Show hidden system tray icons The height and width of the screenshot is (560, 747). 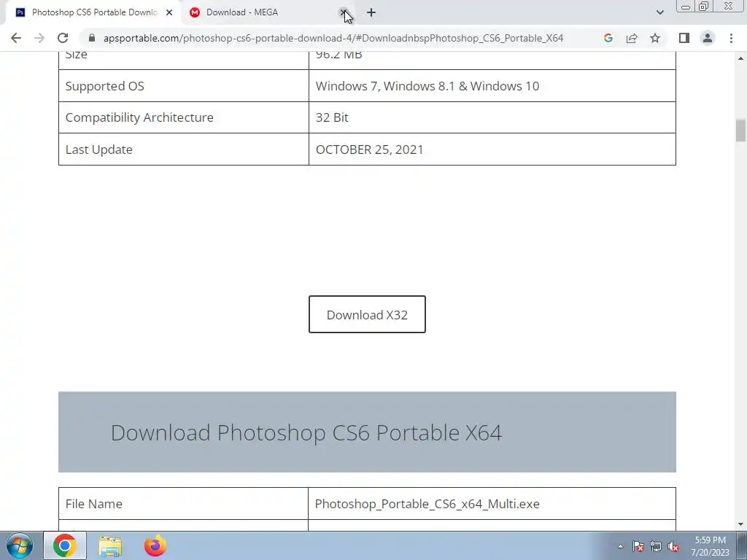pyautogui.click(x=620, y=546)
